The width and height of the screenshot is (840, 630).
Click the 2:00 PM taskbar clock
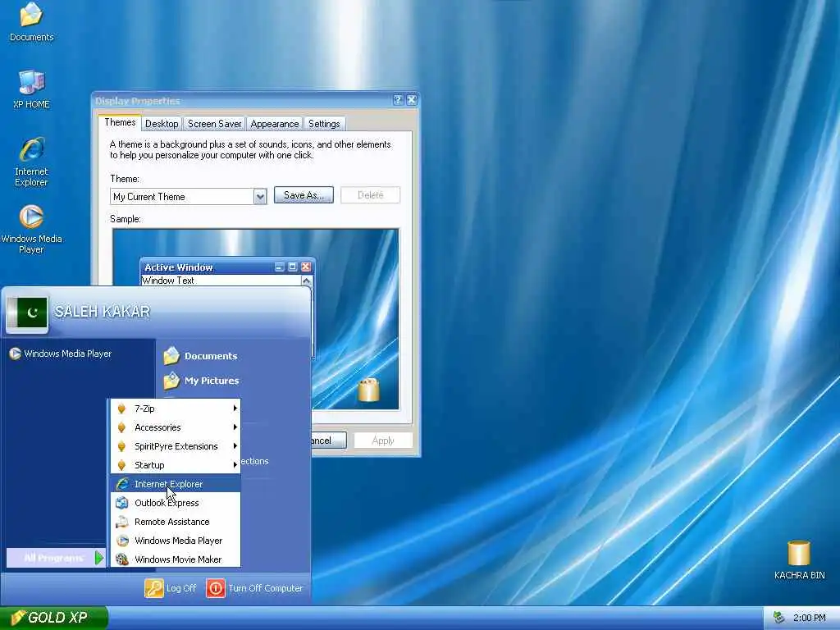coord(809,618)
